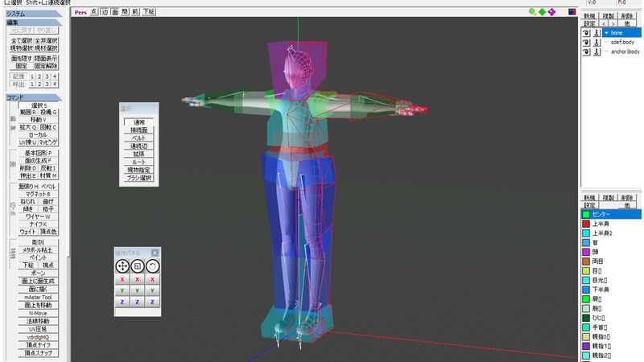Activate the 回転 C rotate command
This screenshot has height=362, width=644.
coord(48,127)
